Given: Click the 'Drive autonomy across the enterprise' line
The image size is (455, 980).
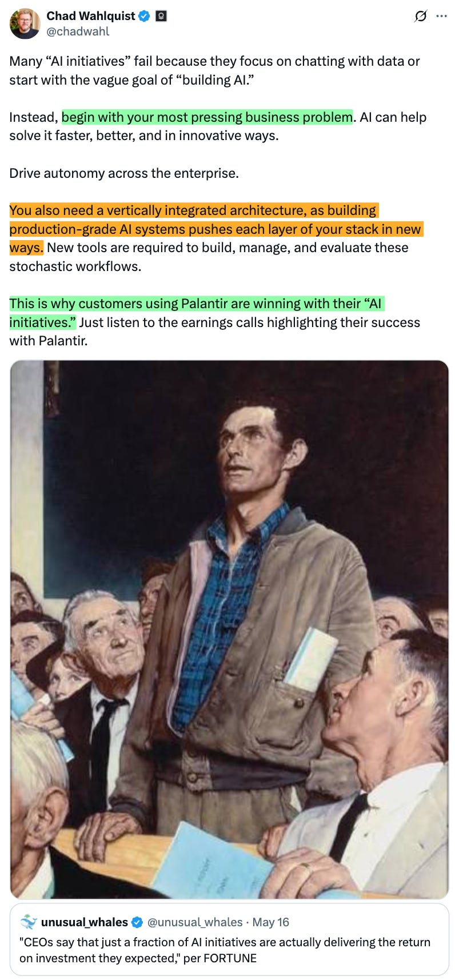Looking at the screenshot, I should (124, 173).
